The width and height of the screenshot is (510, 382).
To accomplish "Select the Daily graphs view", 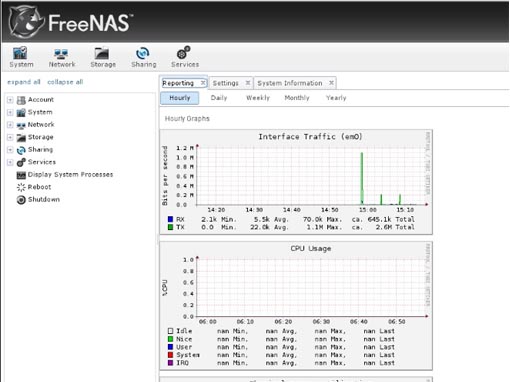I will click(x=219, y=98).
